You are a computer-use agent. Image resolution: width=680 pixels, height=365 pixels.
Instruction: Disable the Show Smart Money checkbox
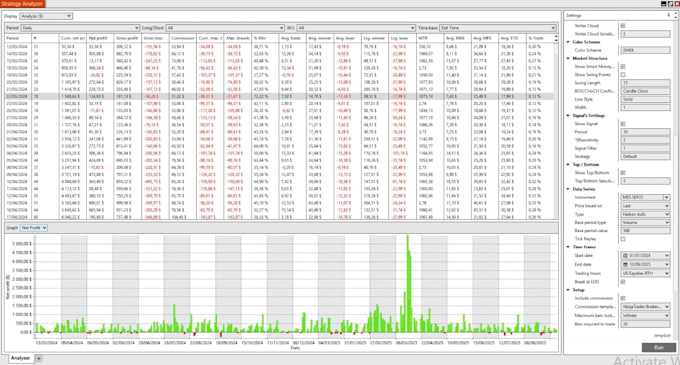[x=623, y=66]
